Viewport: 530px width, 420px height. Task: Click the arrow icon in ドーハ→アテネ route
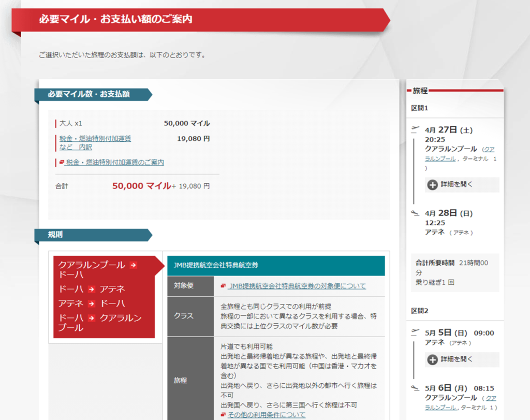[92, 289]
